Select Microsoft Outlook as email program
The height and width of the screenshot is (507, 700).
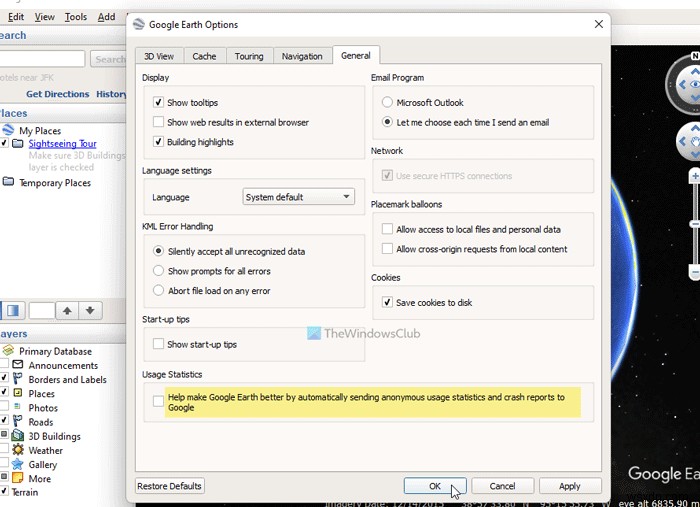tap(387, 103)
